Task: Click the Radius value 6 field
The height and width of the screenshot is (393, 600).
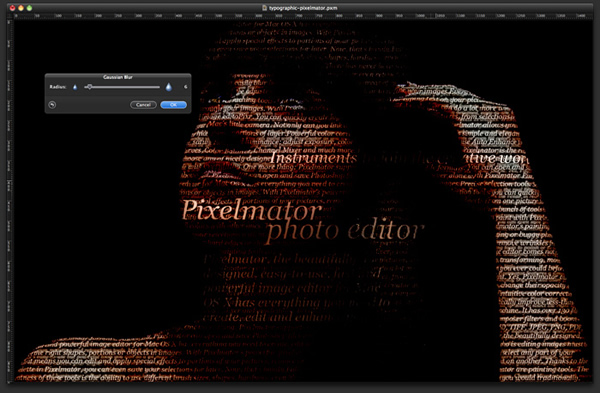Action: tap(186, 87)
